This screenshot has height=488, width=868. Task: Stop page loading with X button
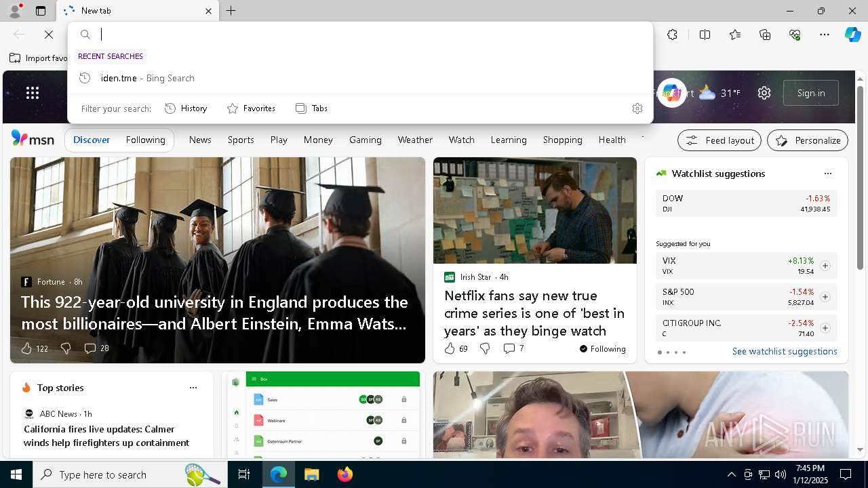click(49, 35)
